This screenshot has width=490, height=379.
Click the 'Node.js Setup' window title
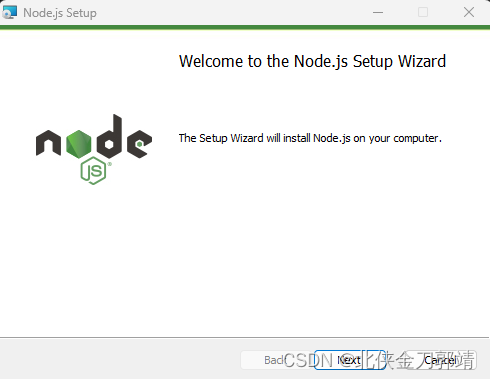(60, 13)
